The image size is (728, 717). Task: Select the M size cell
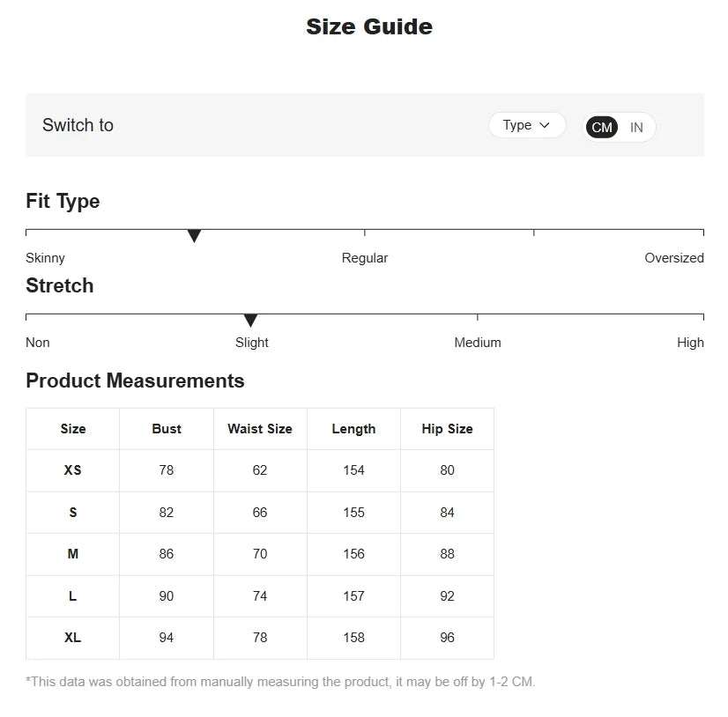[x=73, y=554]
